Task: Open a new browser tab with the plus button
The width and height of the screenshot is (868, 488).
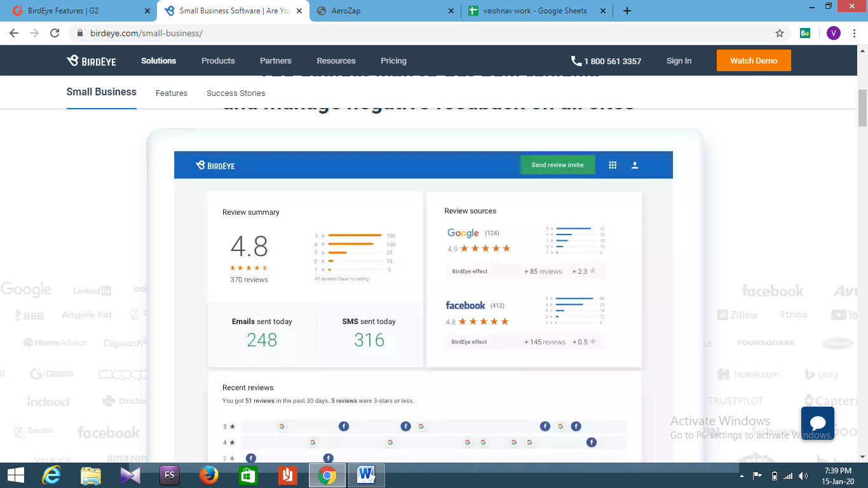Action: click(x=627, y=11)
